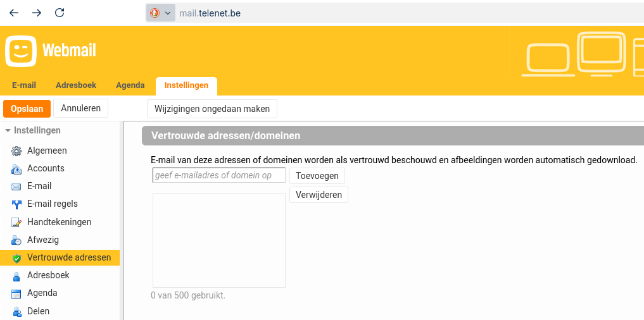Go back with the browser back arrow

click(x=14, y=13)
